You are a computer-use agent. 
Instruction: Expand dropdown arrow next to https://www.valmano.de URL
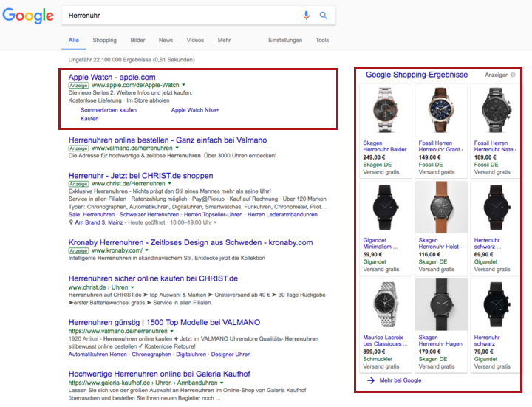(x=171, y=331)
